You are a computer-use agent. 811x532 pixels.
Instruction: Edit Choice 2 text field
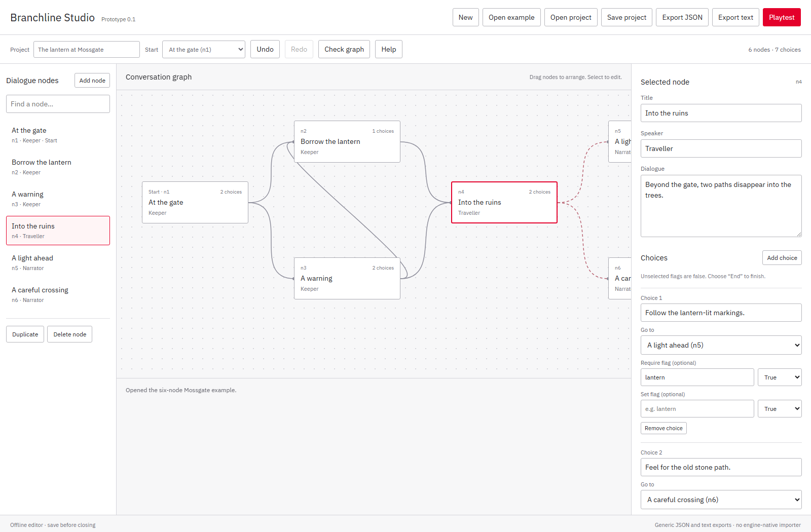tap(721, 467)
